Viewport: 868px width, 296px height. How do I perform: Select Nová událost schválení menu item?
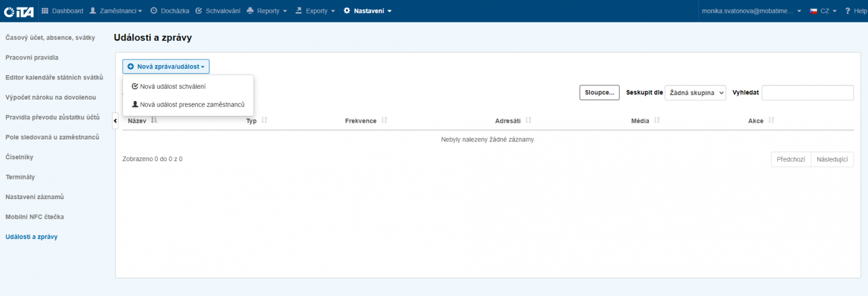coord(172,87)
